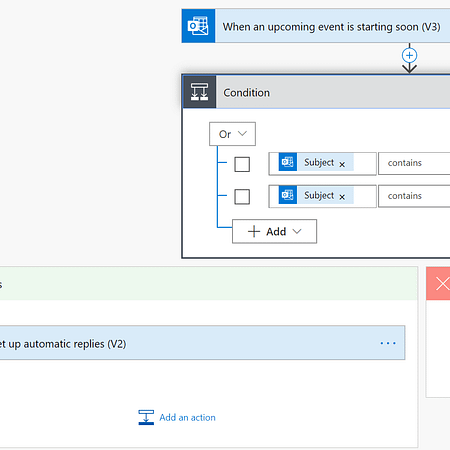Screen dimensions: 450x450
Task: Remove the first Subject token with its x
Action: coord(342,164)
